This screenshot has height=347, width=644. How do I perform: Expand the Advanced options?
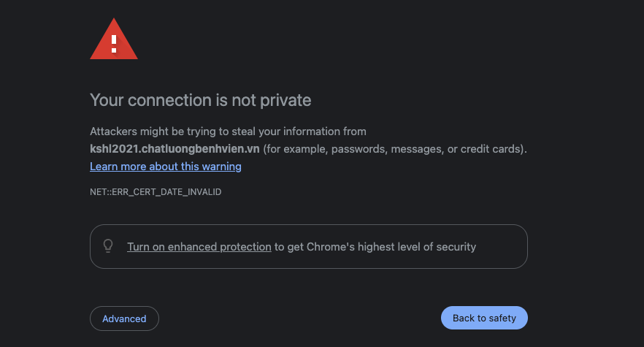tap(124, 319)
